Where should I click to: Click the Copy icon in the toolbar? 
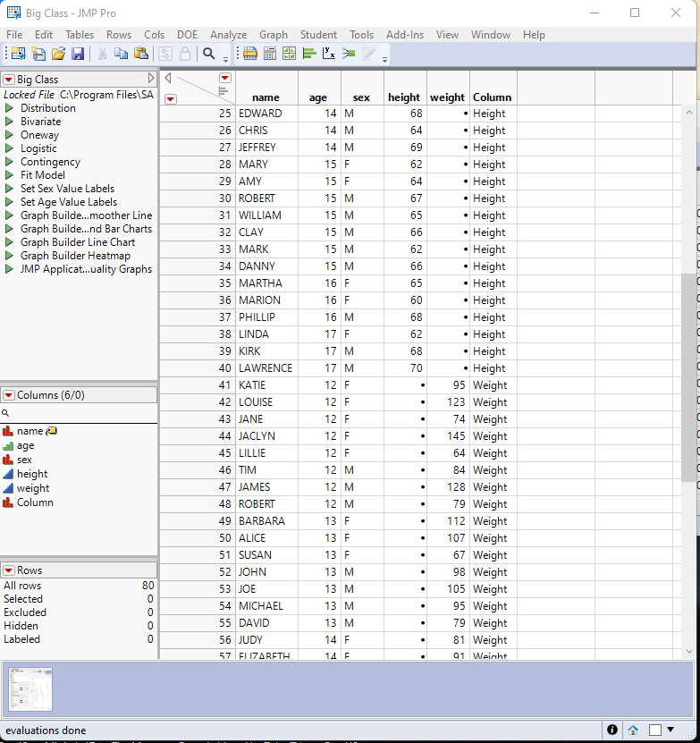121,55
